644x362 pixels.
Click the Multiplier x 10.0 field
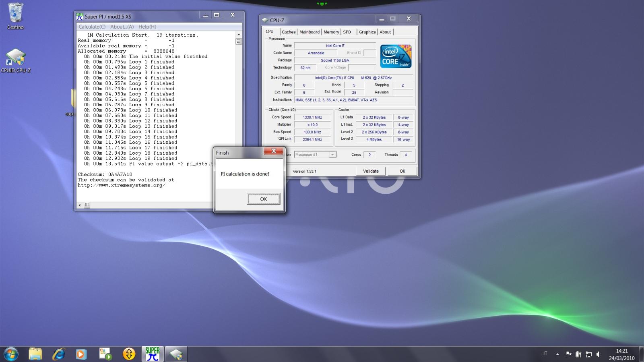pyautogui.click(x=312, y=125)
